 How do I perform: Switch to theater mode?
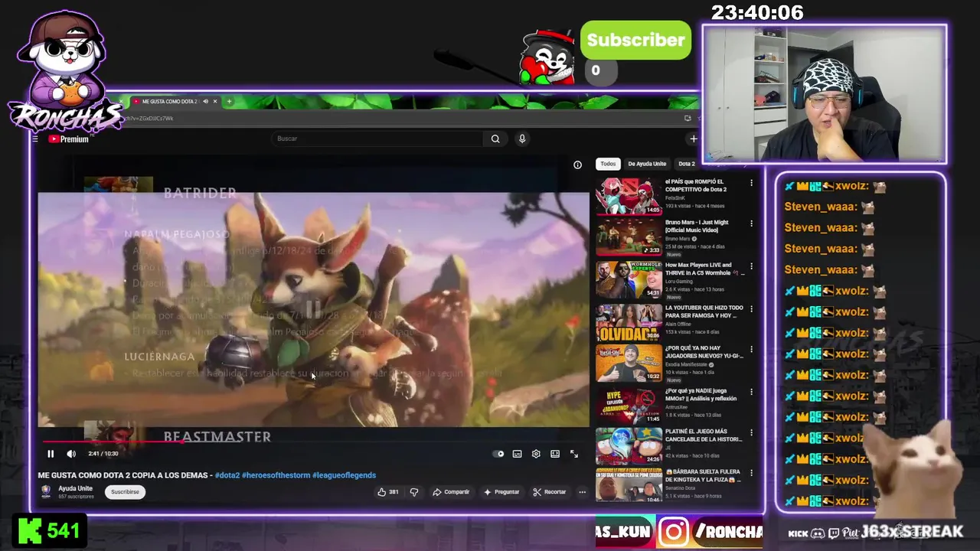tap(555, 454)
